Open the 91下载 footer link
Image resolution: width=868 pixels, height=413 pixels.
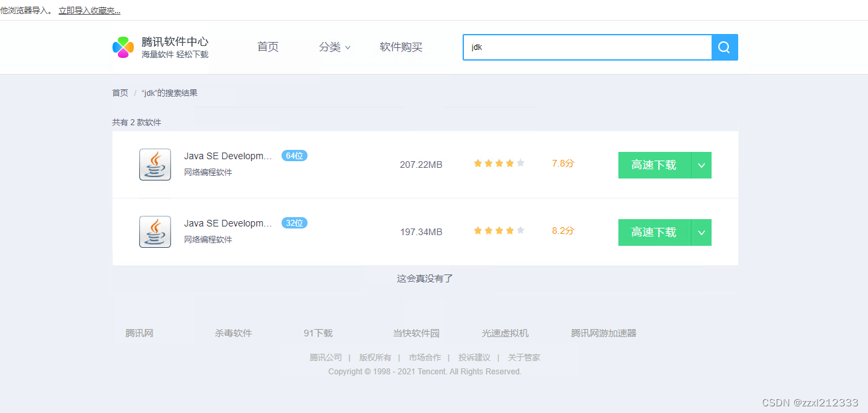(x=318, y=333)
